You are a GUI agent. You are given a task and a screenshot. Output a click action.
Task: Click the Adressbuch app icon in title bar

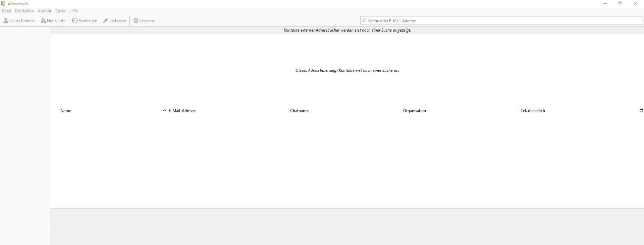3,4
